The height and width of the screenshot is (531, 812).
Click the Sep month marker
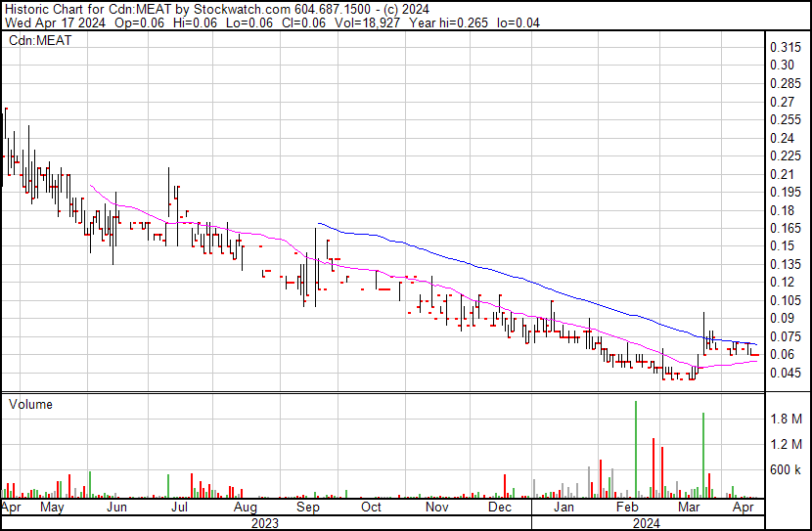click(x=307, y=509)
